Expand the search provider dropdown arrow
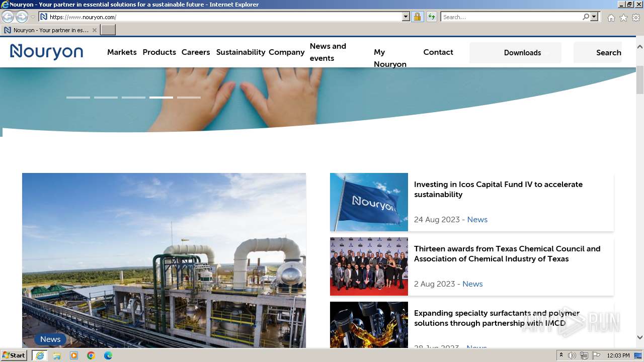The height and width of the screenshot is (362, 644). 594,17
